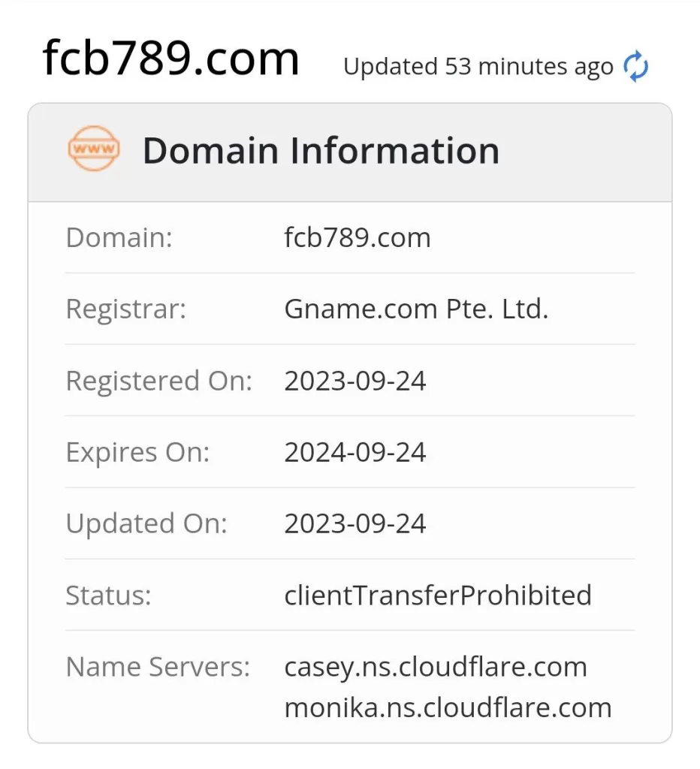Click the fcb789.com value in the Domain row
700x769 pixels.
[357, 238]
